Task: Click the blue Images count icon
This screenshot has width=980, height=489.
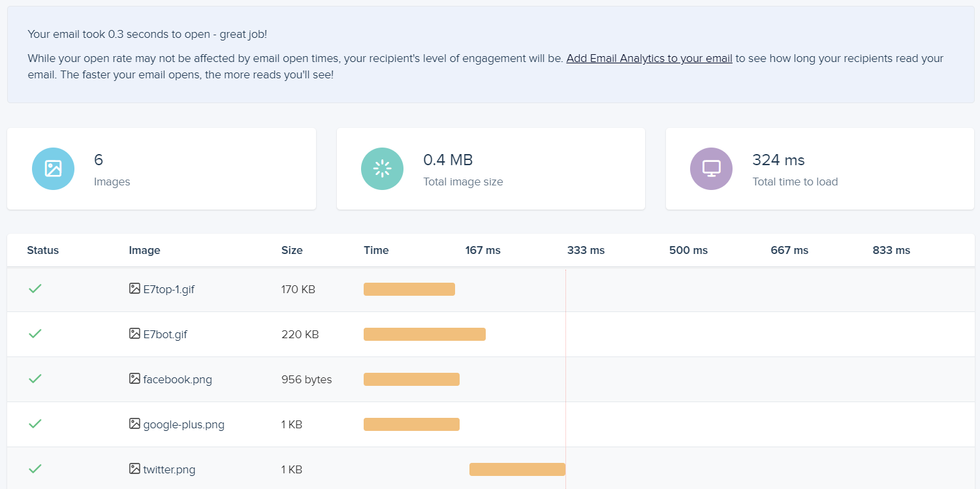Action: tap(53, 168)
